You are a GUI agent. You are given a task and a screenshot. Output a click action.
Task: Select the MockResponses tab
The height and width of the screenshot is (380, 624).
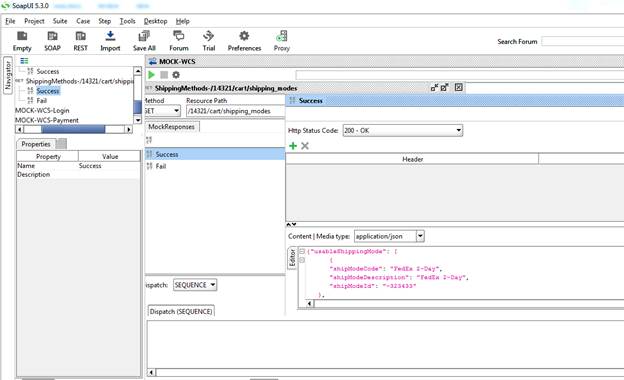[172, 127]
